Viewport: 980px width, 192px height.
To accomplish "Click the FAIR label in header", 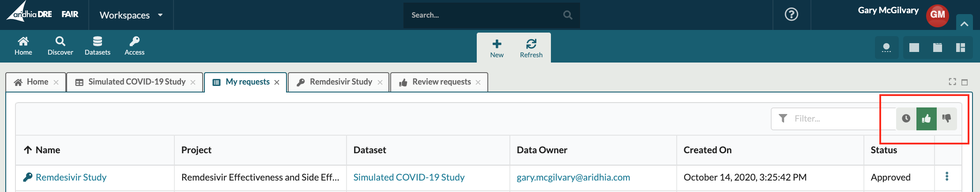I will pos(70,14).
